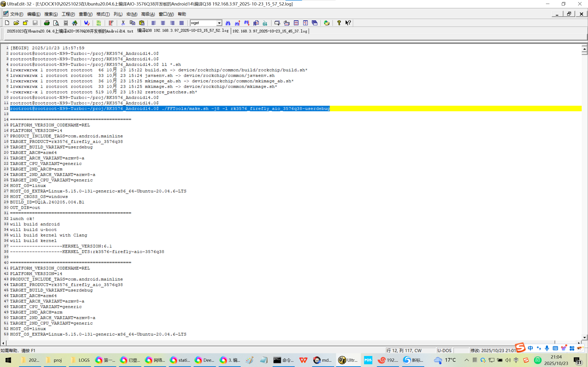Click the Paste clipboard icon
This screenshot has width=588, height=367.
click(x=142, y=23)
